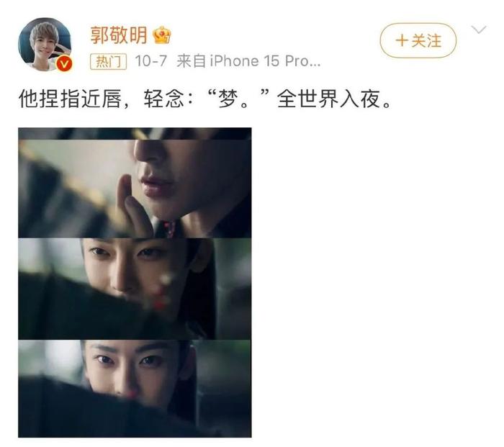Click the orange verified V badge
Viewport: 504px width, 447px height.
pos(64,64)
